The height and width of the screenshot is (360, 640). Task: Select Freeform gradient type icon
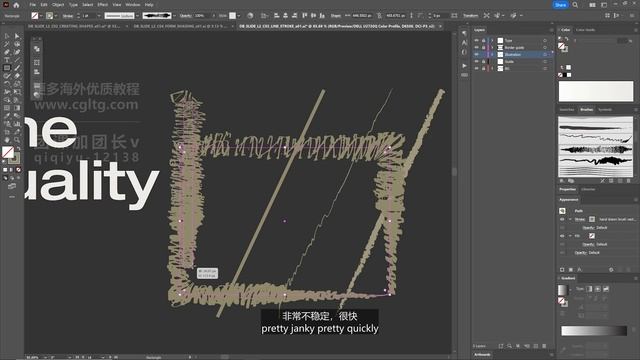(x=606, y=289)
